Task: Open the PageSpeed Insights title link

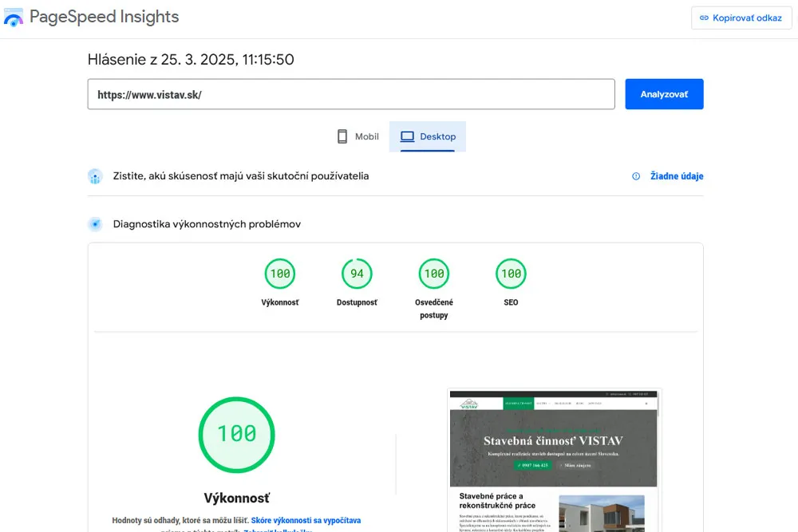Action: coord(104,16)
